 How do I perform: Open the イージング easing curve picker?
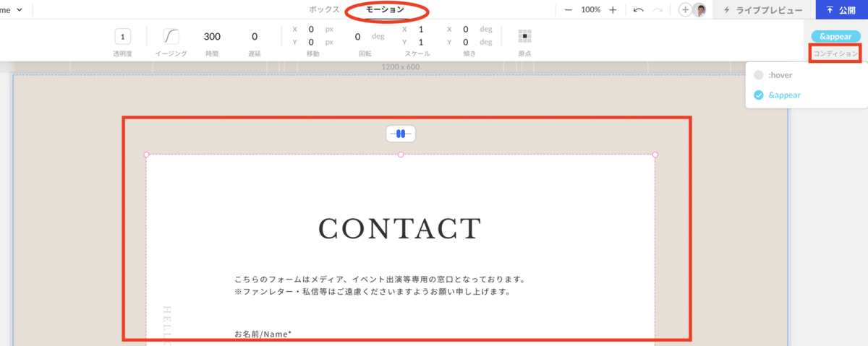click(171, 37)
